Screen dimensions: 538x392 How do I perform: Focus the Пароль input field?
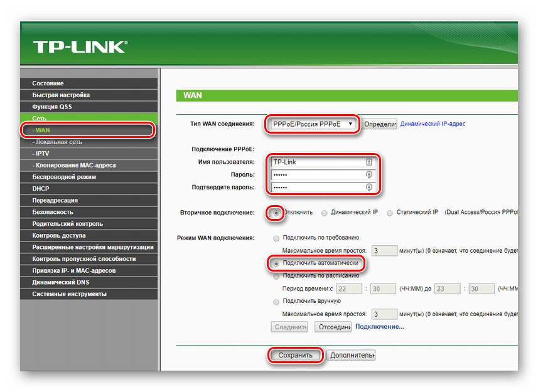pyautogui.click(x=323, y=174)
